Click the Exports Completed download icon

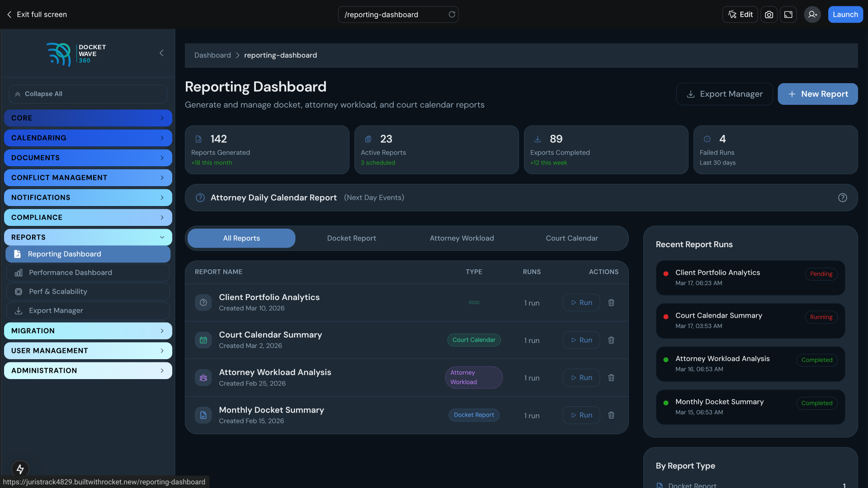537,139
